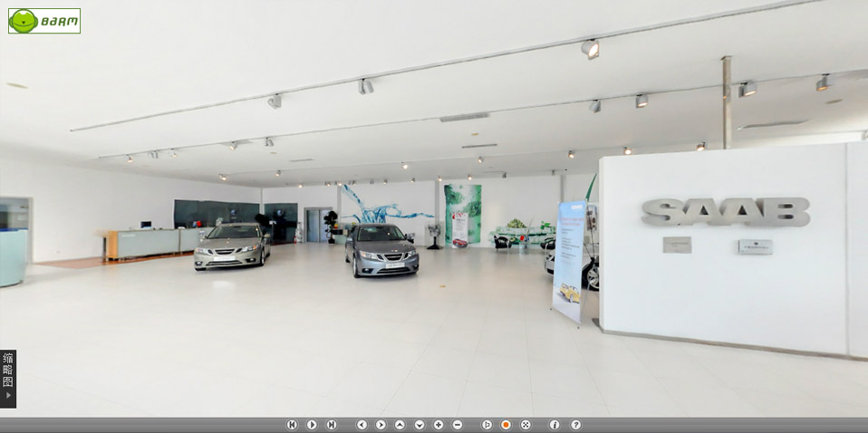Skip to the next scene

pyautogui.click(x=331, y=425)
